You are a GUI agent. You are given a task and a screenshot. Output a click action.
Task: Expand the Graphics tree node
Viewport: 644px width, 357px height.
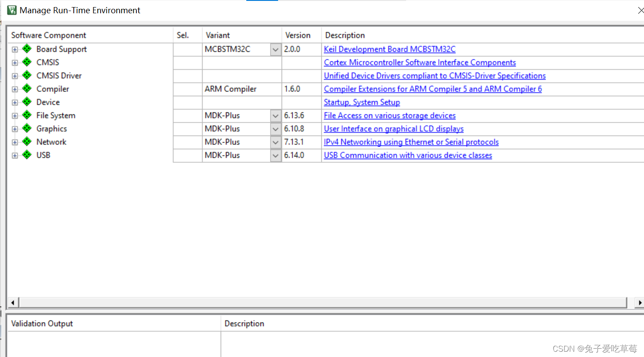click(x=15, y=129)
